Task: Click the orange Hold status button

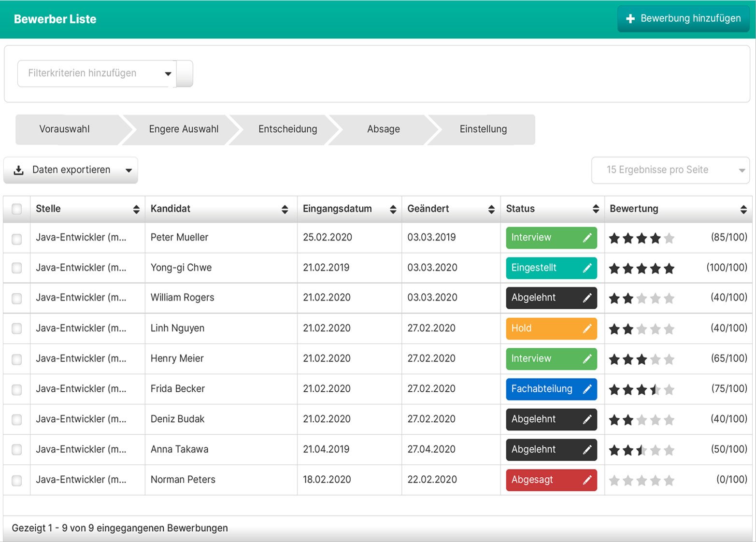Action: click(551, 328)
